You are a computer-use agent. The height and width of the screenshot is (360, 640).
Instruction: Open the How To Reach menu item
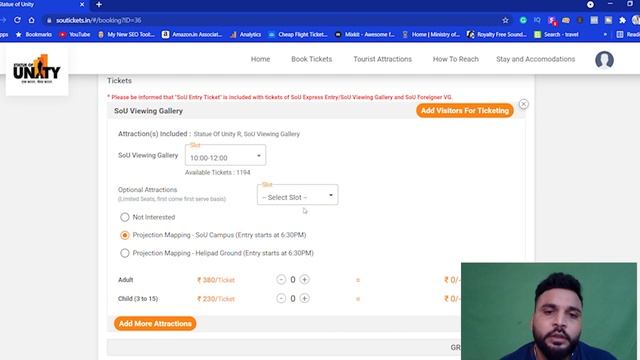(x=456, y=59)
